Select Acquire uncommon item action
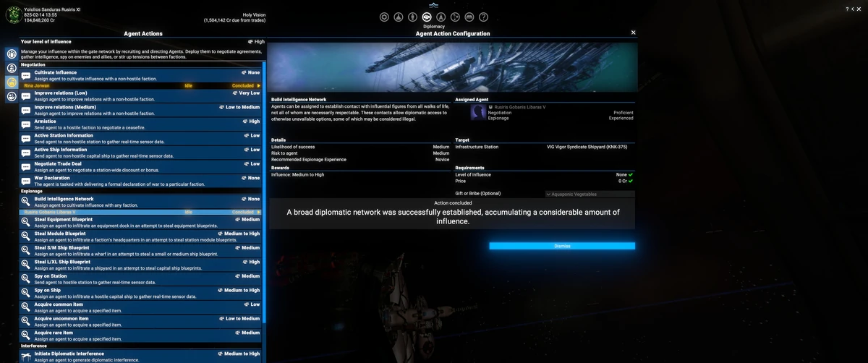Screen dimensions: 868x363 coord(141,321)
